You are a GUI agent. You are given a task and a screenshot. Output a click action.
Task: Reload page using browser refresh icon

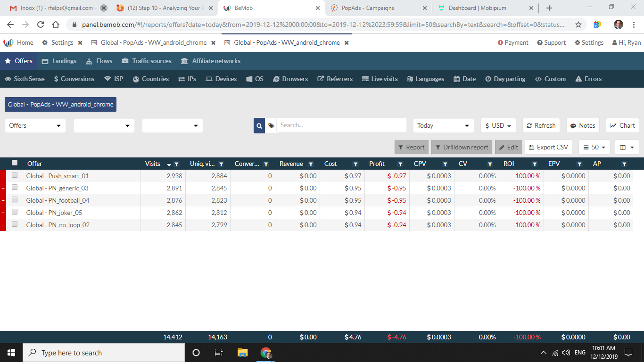41,25
